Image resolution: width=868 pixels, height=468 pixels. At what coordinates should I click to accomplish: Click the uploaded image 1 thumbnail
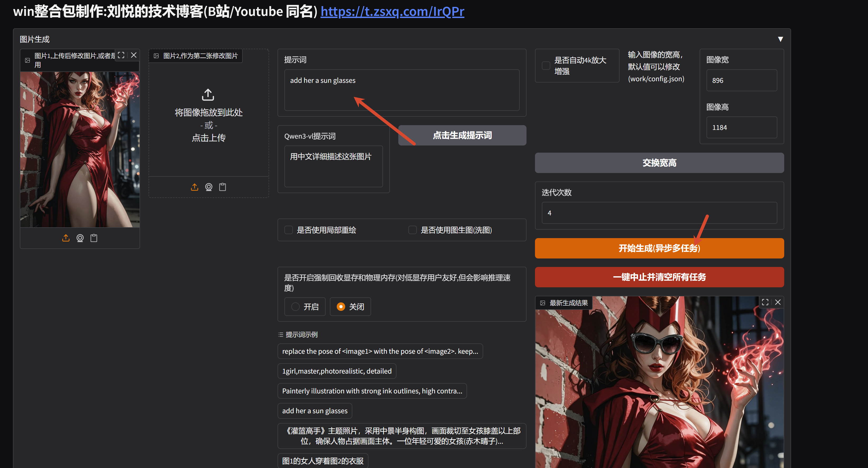(80, 149)
